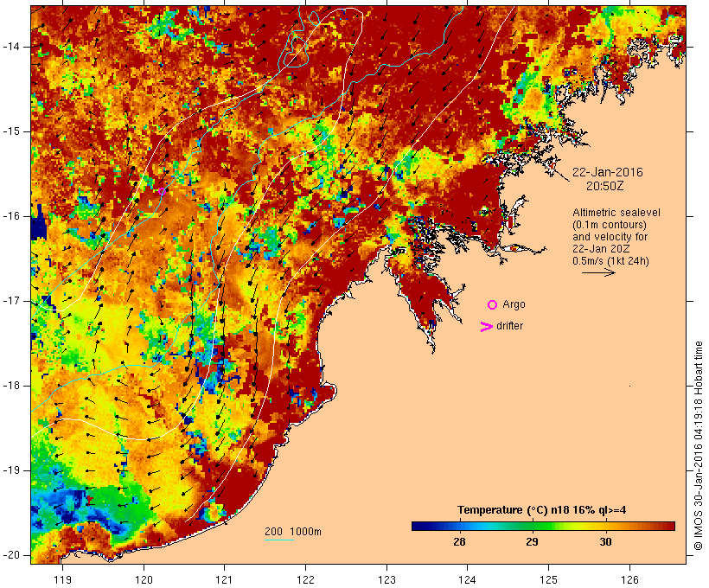
Task: Click the 119 longitude axis label
Action: (62, 579)
